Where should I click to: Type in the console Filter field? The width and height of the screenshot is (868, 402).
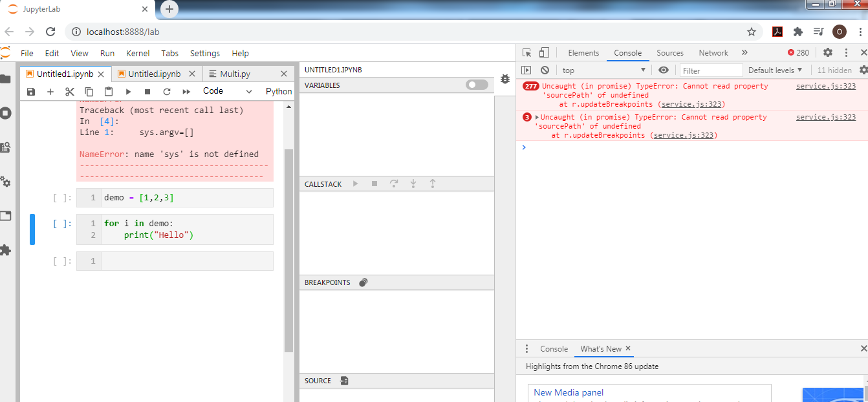tap(711, 70)
